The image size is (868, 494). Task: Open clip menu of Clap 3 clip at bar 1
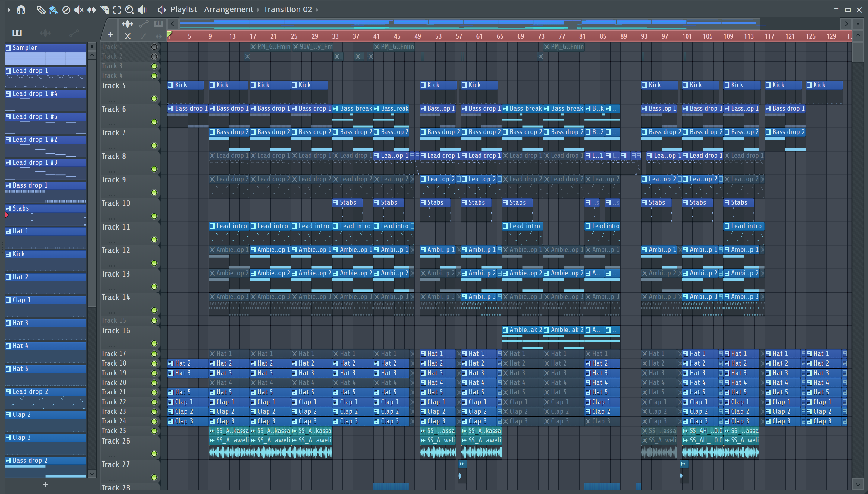pyautogui.click(x=171, y=421)
